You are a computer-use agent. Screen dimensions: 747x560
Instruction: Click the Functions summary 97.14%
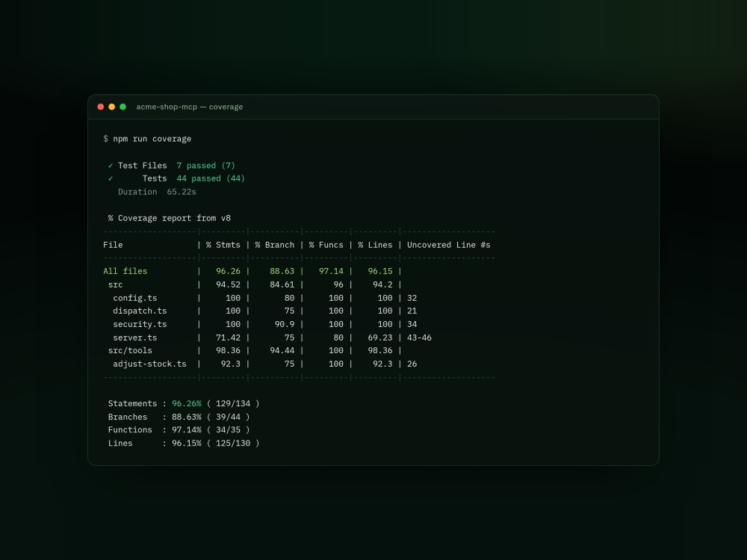186,429
